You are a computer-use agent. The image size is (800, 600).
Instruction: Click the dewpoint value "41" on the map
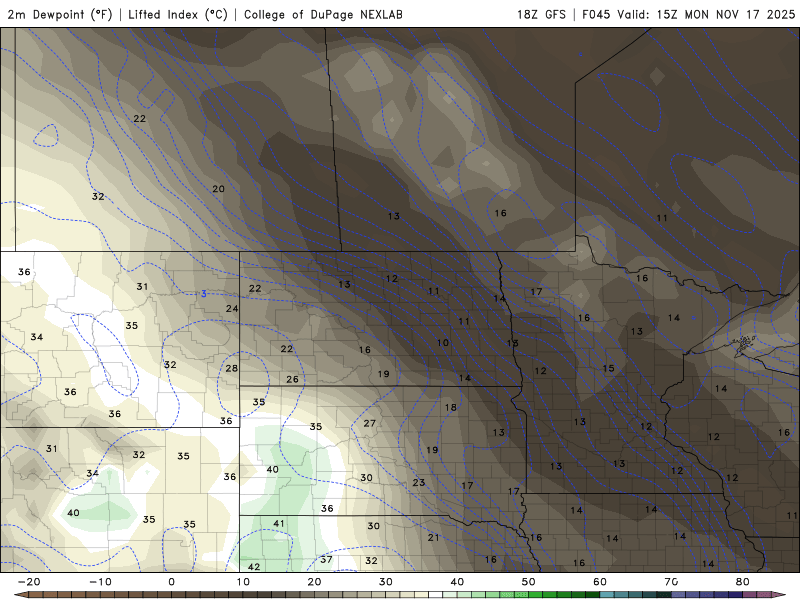pos(279,523)
